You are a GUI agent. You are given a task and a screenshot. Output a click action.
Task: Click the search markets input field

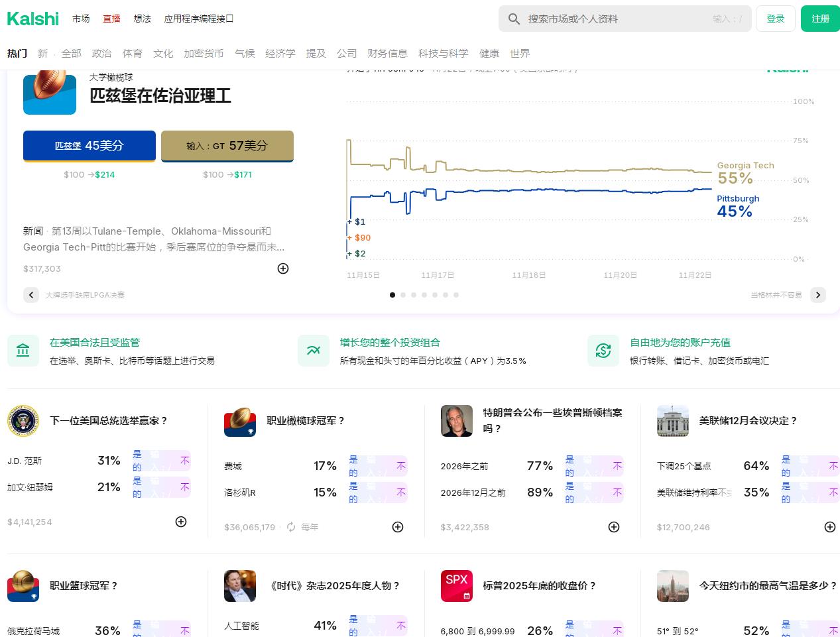(x=617, y=19)
